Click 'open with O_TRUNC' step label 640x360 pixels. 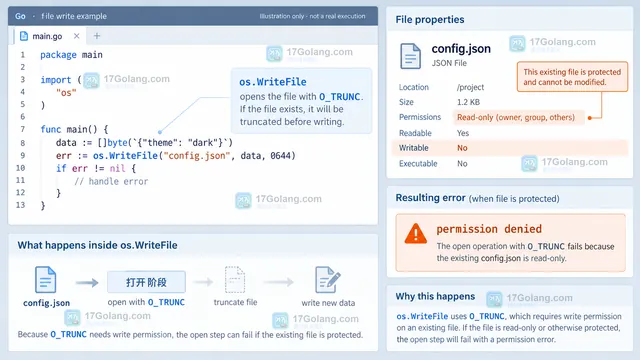click(x=146, y=302)
